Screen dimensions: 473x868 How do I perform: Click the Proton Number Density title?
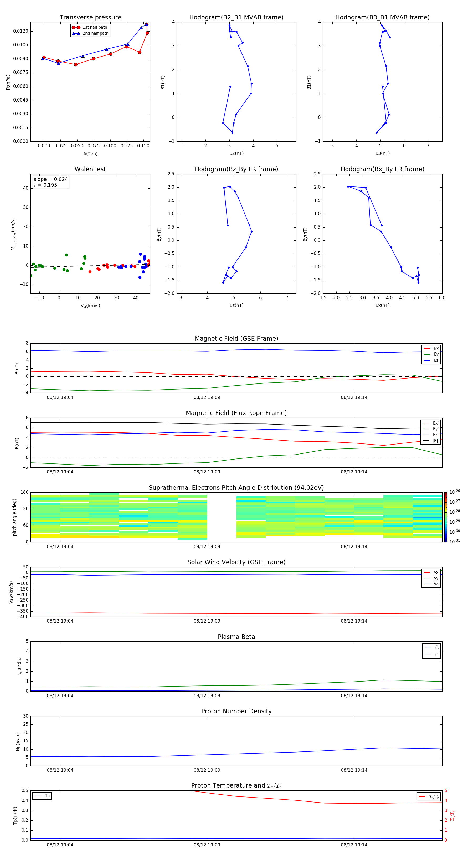pos(236,712)
